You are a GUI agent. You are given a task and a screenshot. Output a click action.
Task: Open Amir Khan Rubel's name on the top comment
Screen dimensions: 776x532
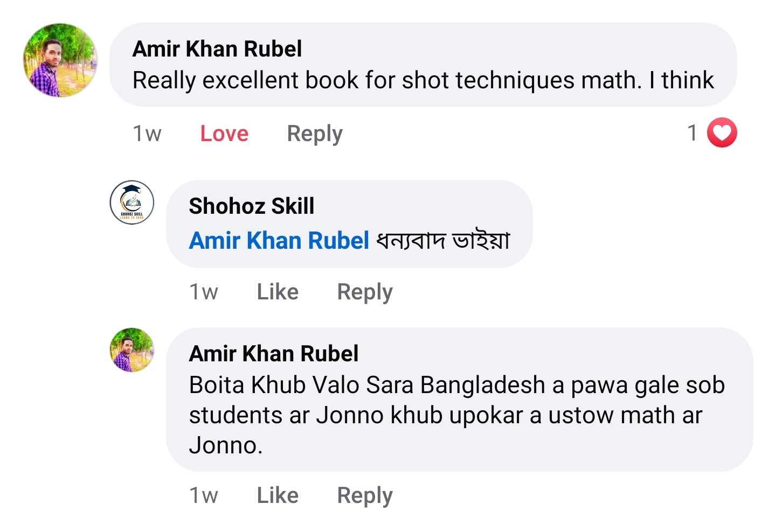click(x=217, y=49)
